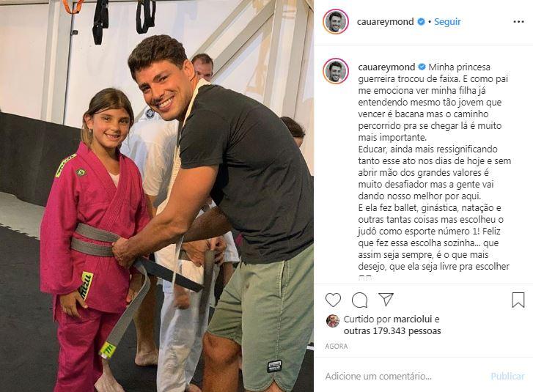Click the AGORA timestamp
This screenshot has height=392, width=533.
pyautogui.click(x=337, y=347)
